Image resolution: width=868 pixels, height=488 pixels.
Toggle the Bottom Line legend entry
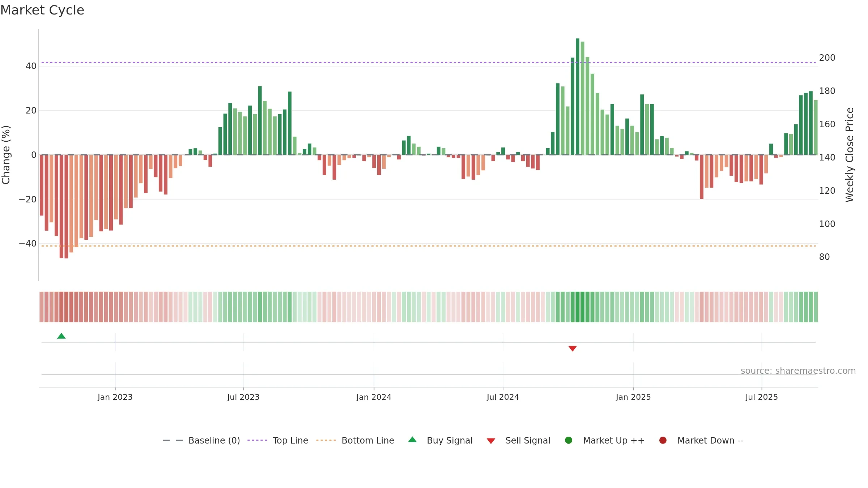[x=355, y=440]
